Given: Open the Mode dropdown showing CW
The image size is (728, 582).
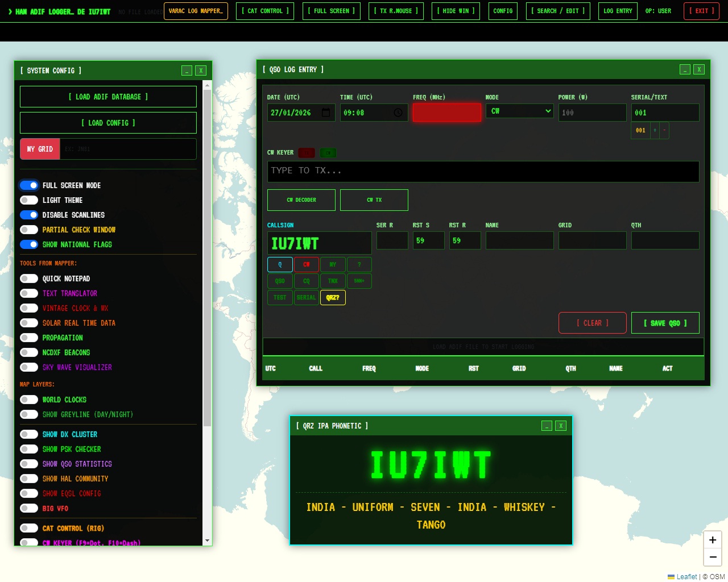Looking at the screenshot, I should point(519,111).
